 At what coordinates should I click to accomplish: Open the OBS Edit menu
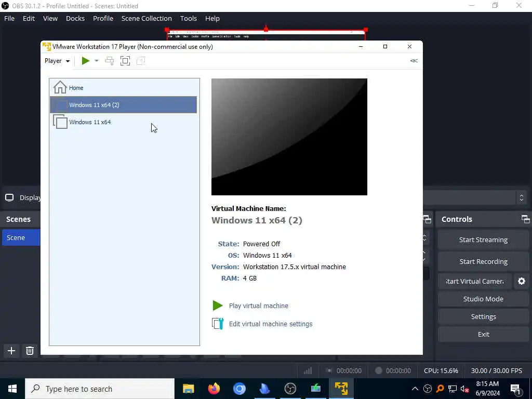coord(29,18)
